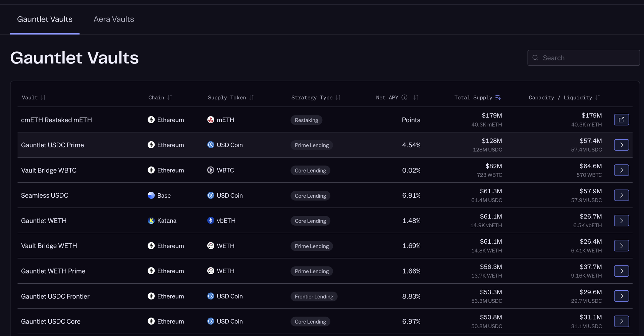
Task: Toggle sorting on the Vault column
Action: [x=44, y=97]
